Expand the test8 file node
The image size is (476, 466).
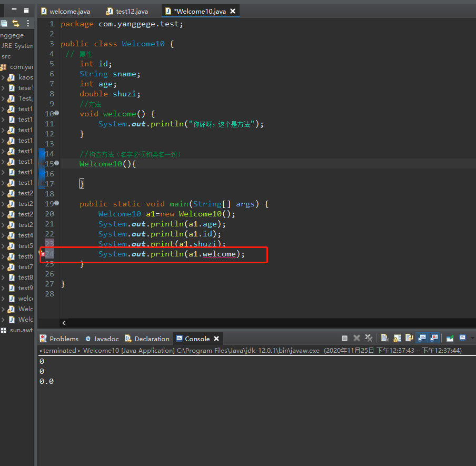(3, 277)
